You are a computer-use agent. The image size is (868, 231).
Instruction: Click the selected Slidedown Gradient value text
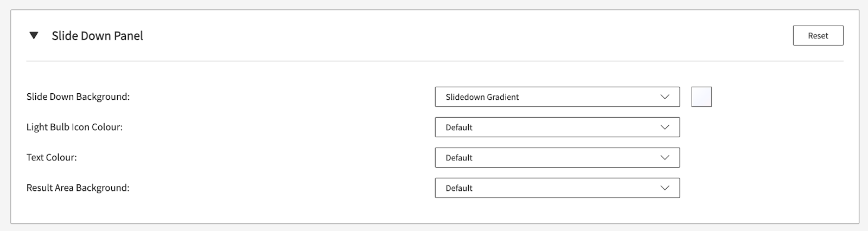point(482,97)
